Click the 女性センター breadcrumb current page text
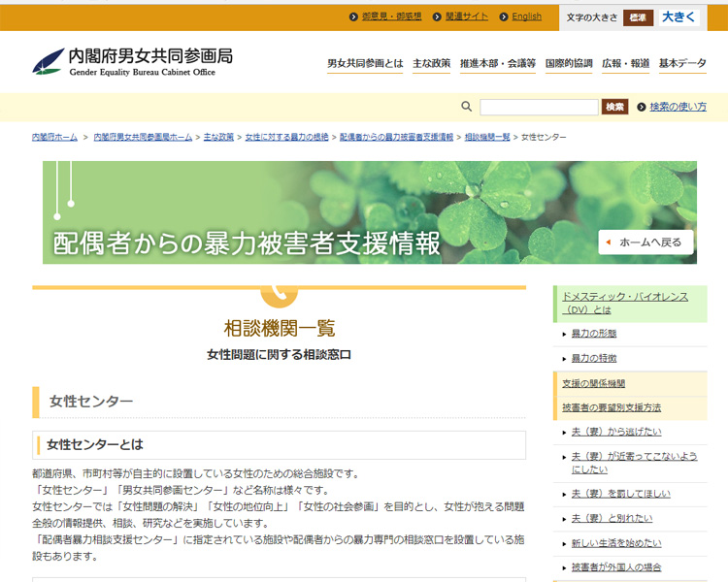728x582 pixels. coord(544,137)
